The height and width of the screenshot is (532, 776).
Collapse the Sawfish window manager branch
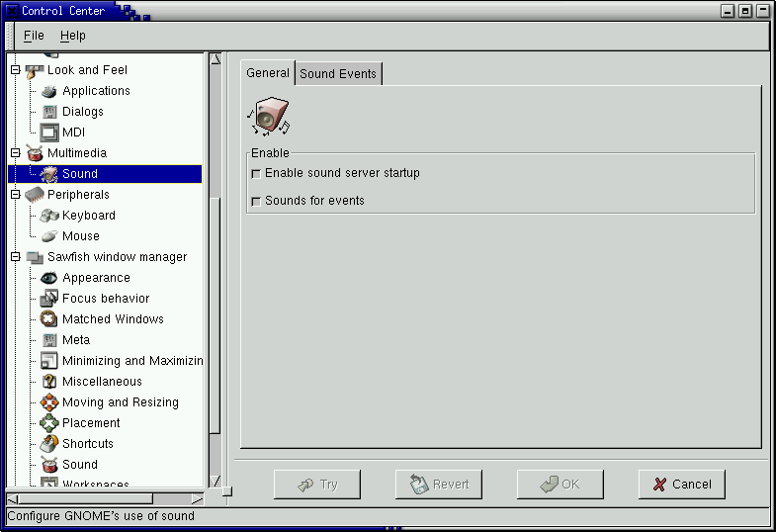[15, 257]
